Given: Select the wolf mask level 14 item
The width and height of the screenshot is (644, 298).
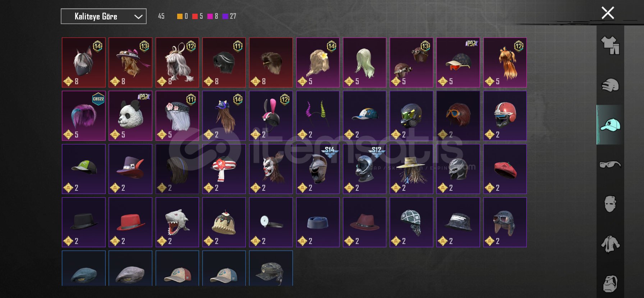Looking at the screenshot, I should (x=84, y=62).
